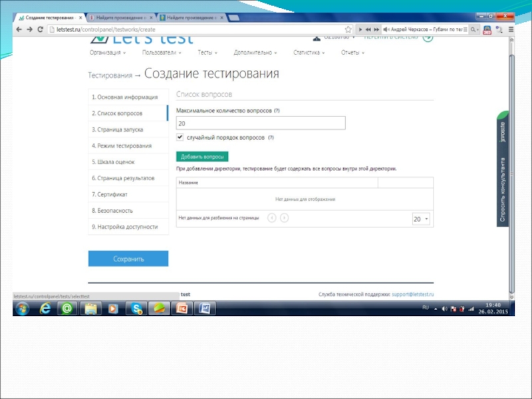The image size is (532, 399).
Task: Open Skype from the taskbar
Action: (136, 309)
